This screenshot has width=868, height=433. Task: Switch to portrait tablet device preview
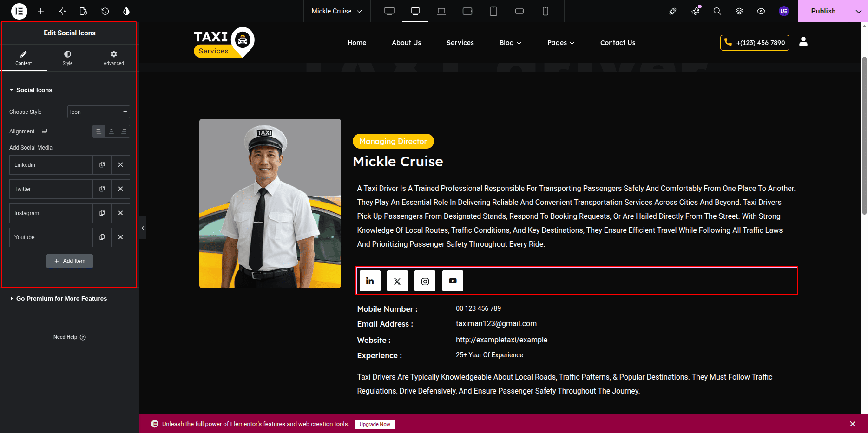click(493, 11)
